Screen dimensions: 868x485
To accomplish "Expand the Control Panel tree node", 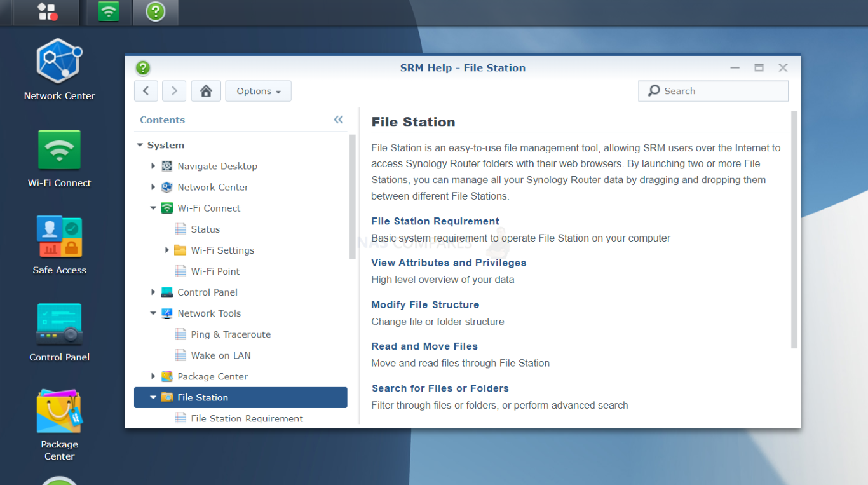I will tap(153, 292).
